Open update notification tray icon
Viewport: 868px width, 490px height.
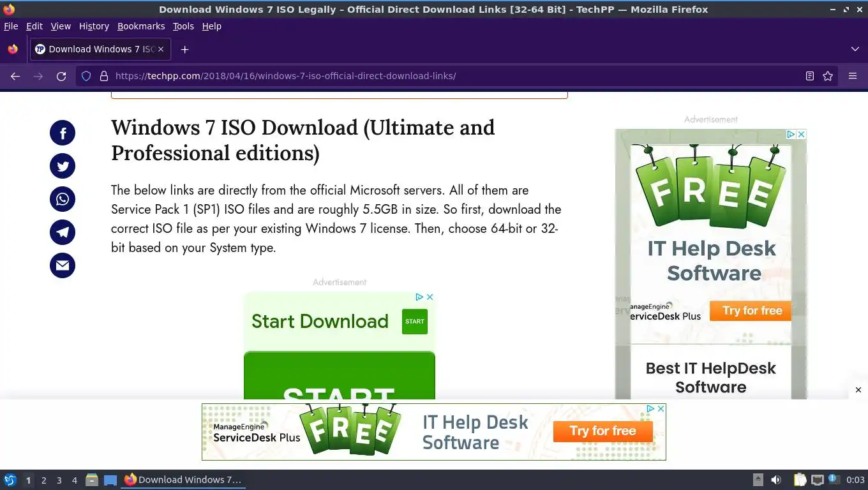coord(834,479)
